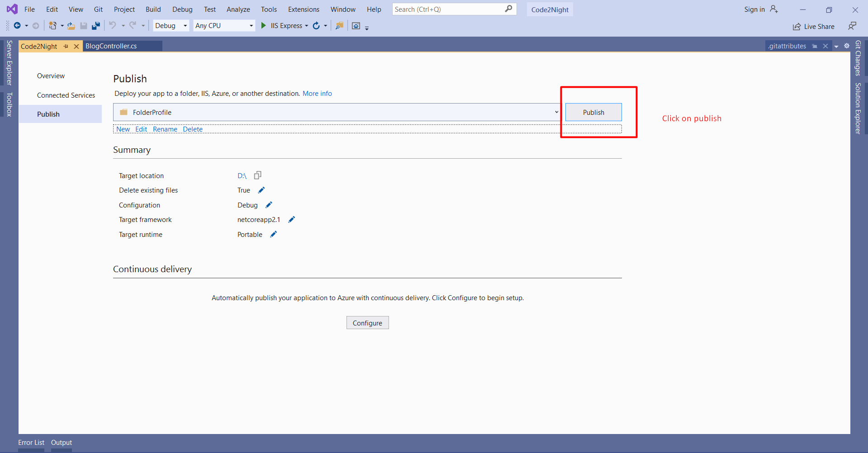The width and height of the screenshot is (868, 453).
Task: Pin the Code2Night document tab
Action: (x=66, y=46)
